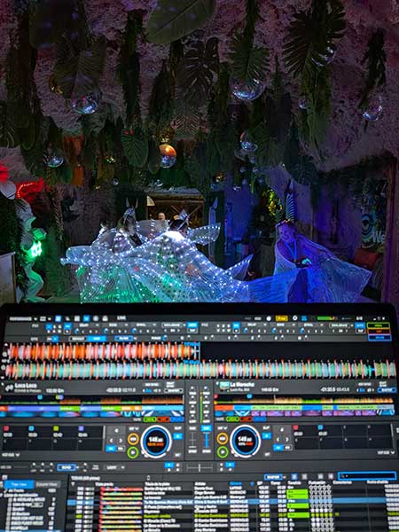The width and height of the screenshot is (399, 532).
Task: Click the green play button on deck 2
Action: point(223,452)
